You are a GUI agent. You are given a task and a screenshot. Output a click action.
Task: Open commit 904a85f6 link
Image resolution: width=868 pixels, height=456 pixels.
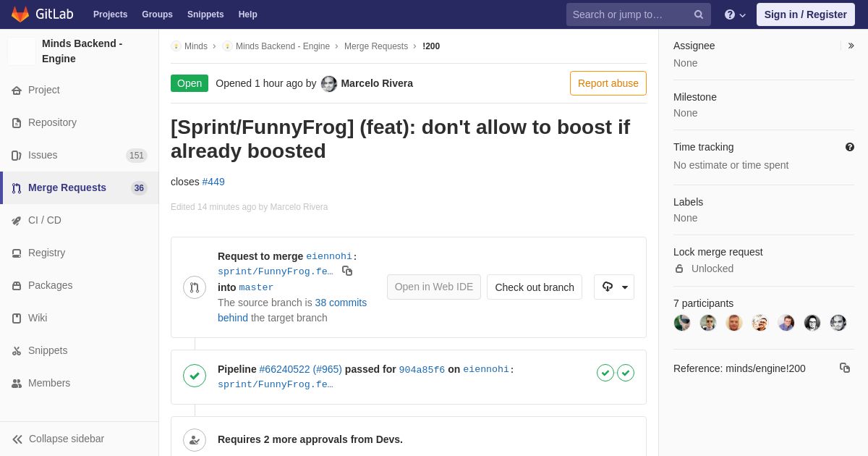point(422,370)
